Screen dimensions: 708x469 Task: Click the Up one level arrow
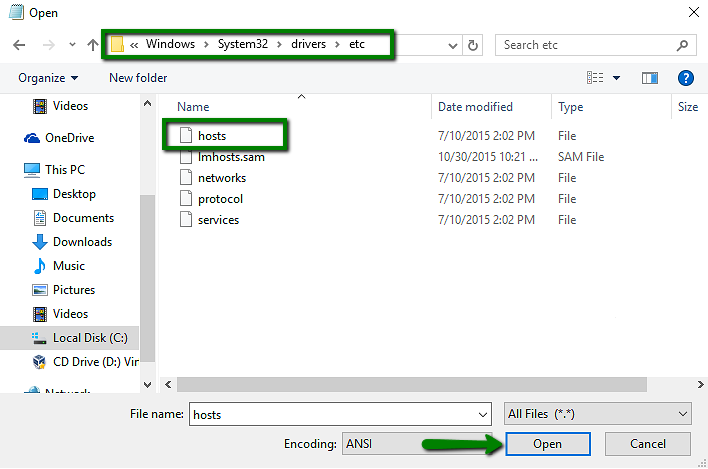pyautogui.click(x=93, y=45)
